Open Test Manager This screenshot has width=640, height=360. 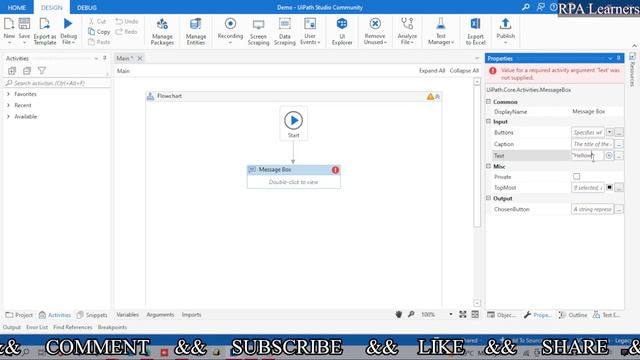441,31
